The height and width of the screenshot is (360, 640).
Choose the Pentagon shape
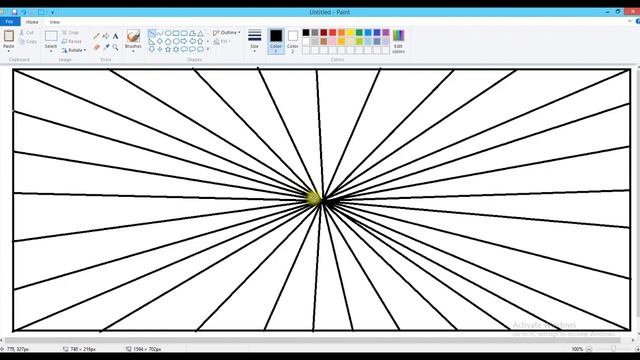point(168,41)
